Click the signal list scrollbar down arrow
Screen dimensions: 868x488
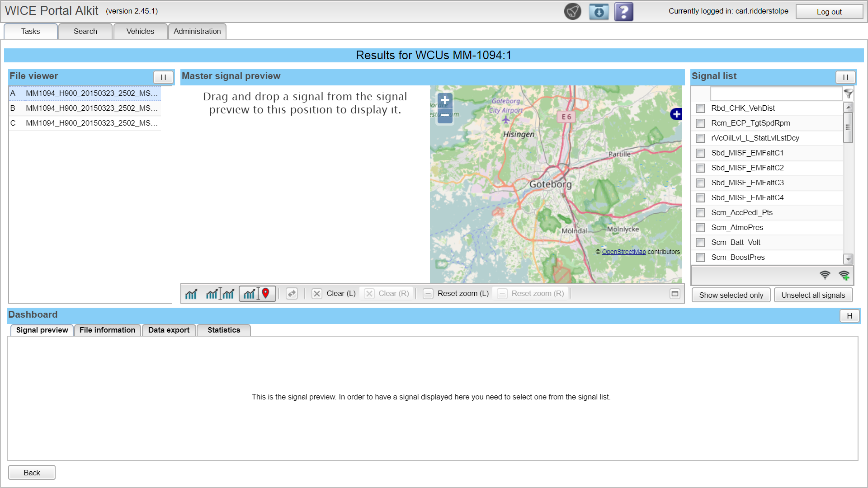(x=848, y=259)
